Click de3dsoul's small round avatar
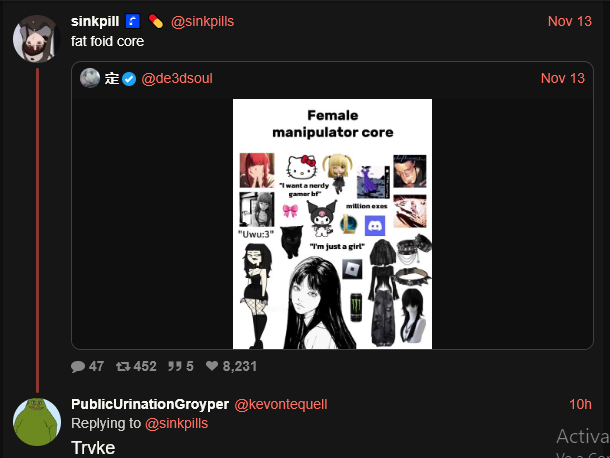This screenshot has width=610, height=458. (90, 78)
